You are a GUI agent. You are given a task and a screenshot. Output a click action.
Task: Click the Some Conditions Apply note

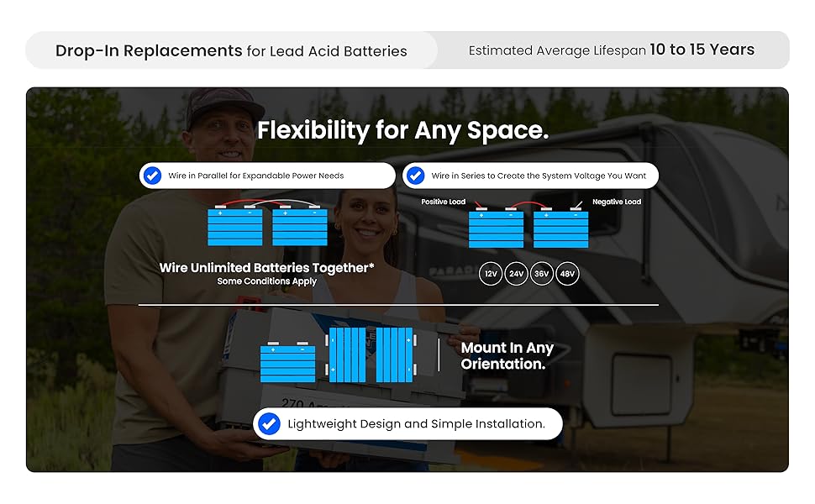pyautogui.click(x=266, y=281)
